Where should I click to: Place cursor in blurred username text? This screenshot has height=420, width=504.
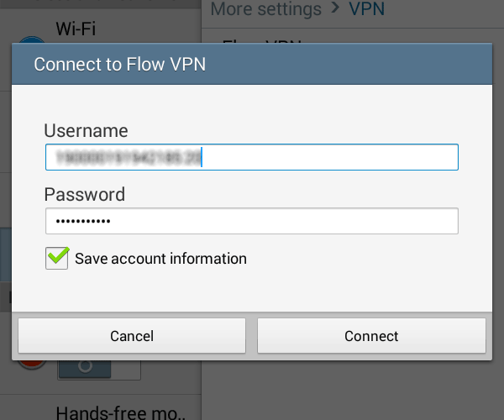point(129,157)
